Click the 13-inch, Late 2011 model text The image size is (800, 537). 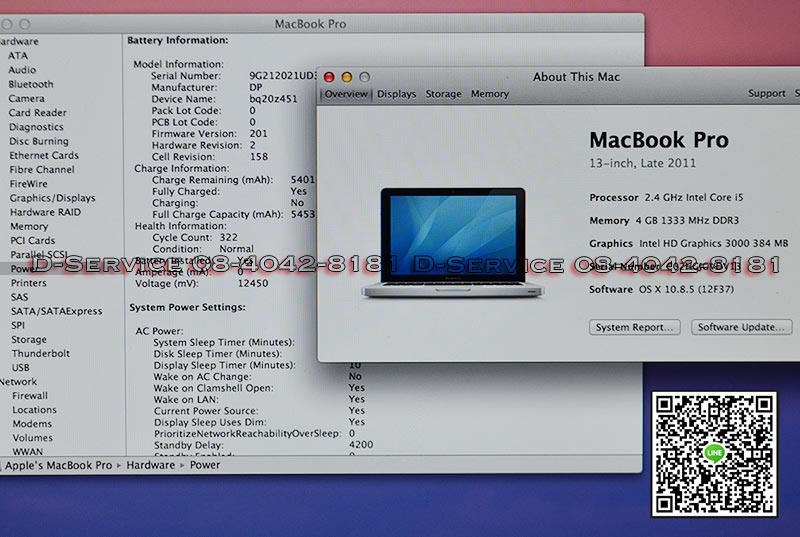point(642,163)
